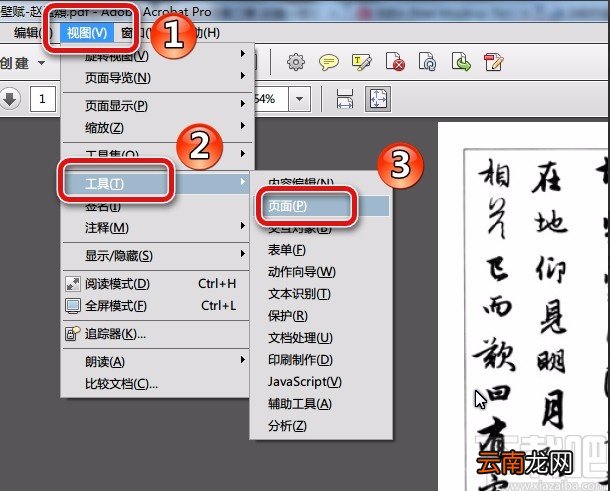The width and height of the screenshot is (610, 491).
Task: Click the settings gear toolbar icon
Action: (x=296, y=62)
